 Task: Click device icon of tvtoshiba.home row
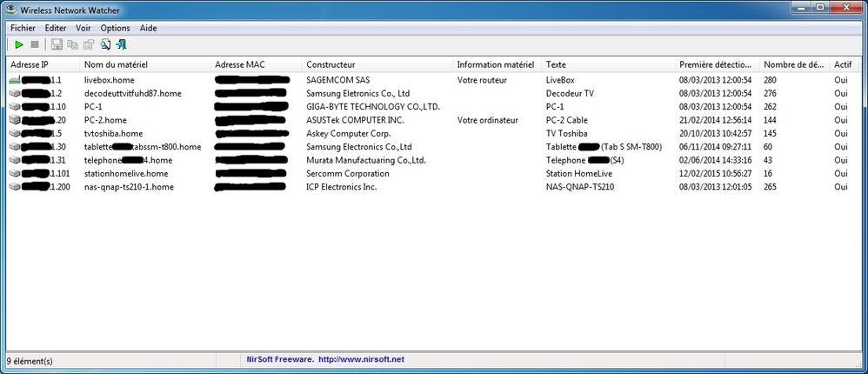[15, 133]
